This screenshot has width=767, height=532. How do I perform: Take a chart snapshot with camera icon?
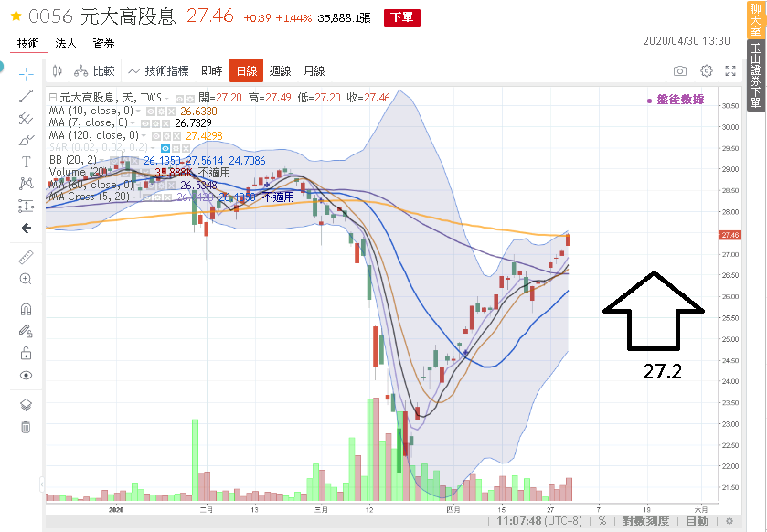point(680,71)
